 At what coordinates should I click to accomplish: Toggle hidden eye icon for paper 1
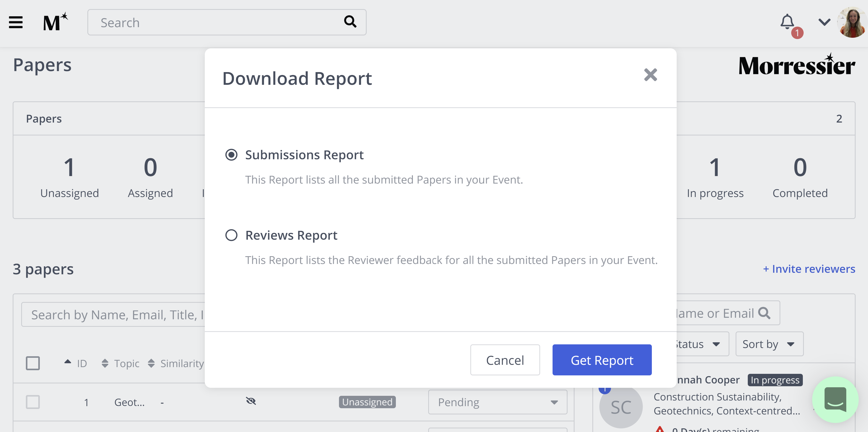pyautogui.click(x=251, y=401)
